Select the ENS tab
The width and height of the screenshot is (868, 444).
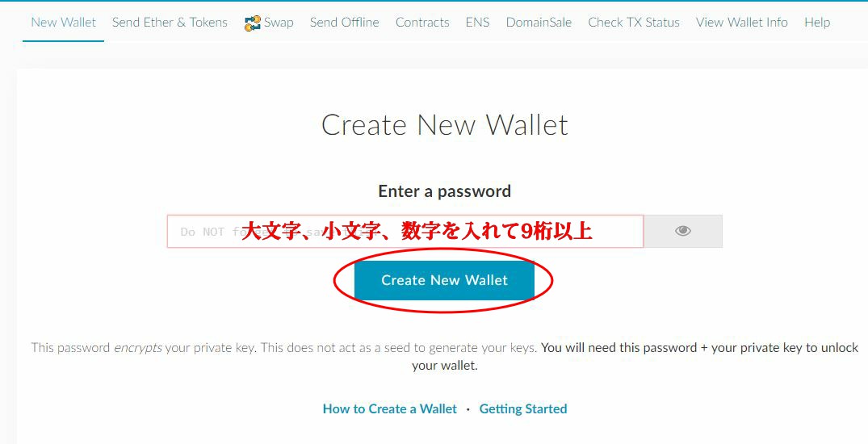pyautogui.click(x=477, y=23)
